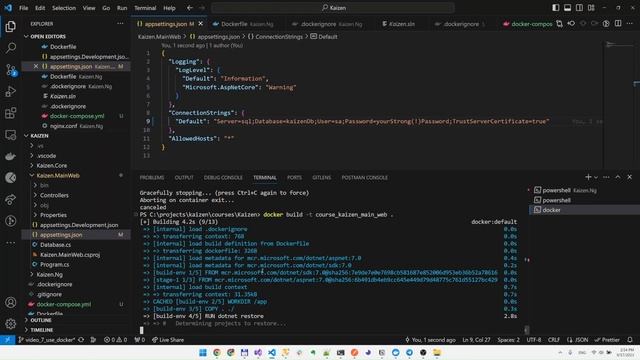Switch to the Problems panel tab
This screenshot has height=360, width=640.
click(x=152, y=178)
